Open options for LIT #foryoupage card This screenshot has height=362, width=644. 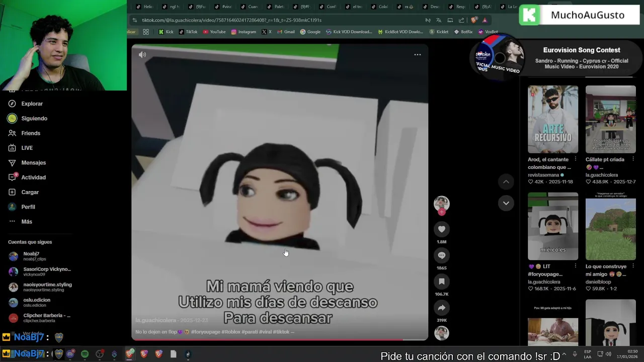[576, 266]
